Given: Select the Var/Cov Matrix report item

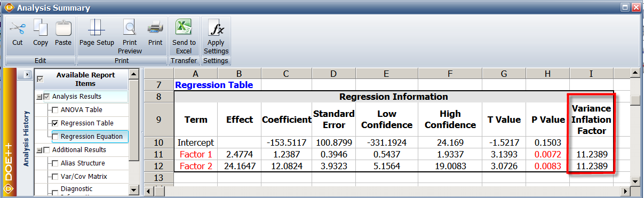Looking at the screenshot, I should tap(82, 177).
